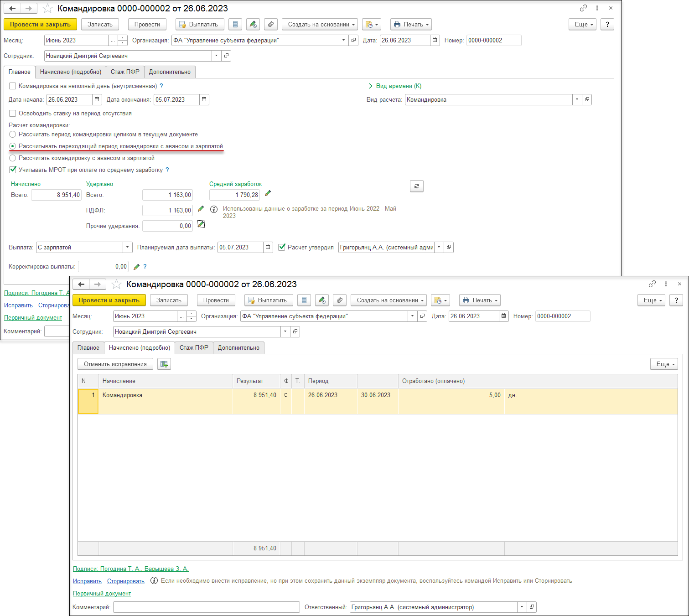Click pencil next to Корректировка выплаты

tap(136, 267)
